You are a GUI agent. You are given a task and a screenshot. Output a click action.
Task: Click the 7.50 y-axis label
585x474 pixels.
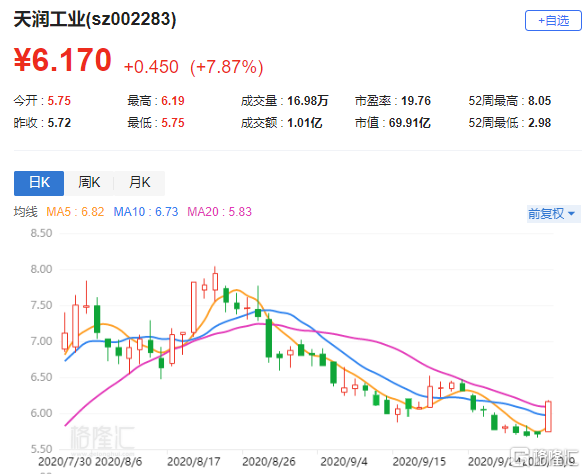point(41,305)
